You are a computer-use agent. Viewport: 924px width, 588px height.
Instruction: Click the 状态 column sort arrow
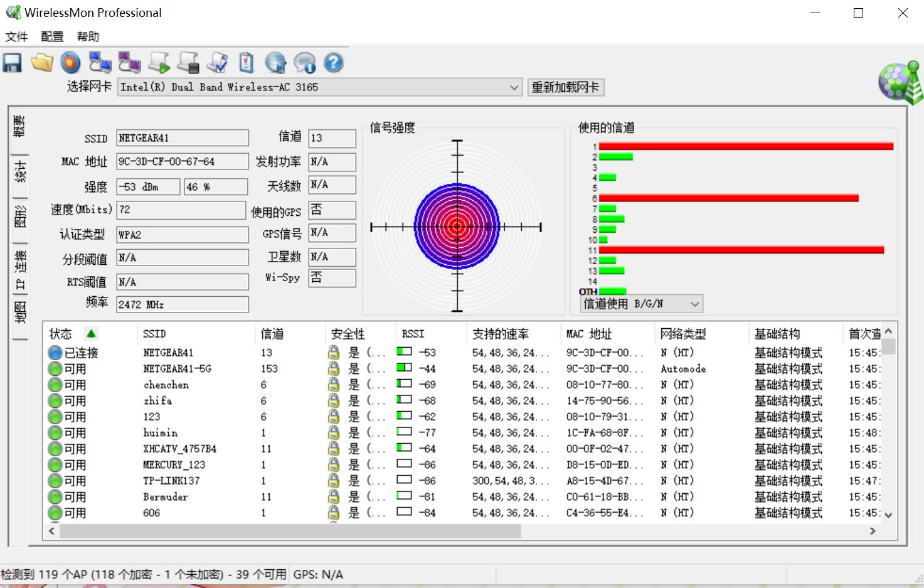coord(92,333)
